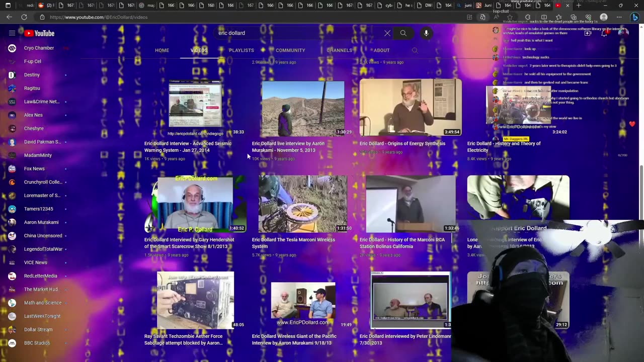Image resolution: width=644 pixels, height=362 pixels.
Task: Open The Tesla Marconi Wireless System title
Action: [293, 243]
